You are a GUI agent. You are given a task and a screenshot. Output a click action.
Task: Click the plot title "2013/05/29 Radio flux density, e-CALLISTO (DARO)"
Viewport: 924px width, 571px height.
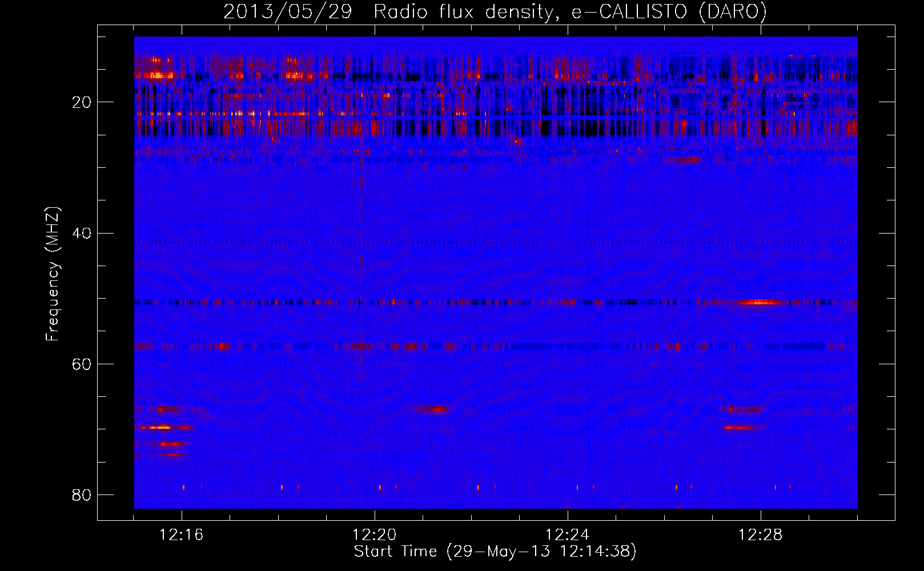[x=495, y=11]
